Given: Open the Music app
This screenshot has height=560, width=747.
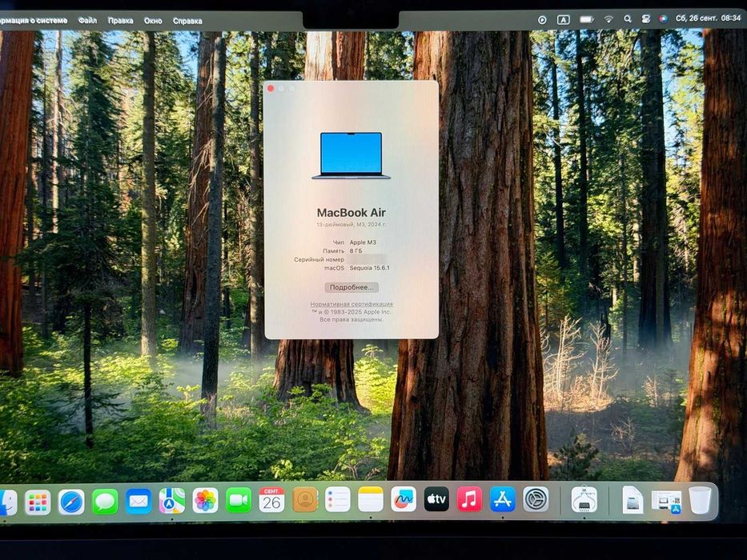Looking at the screenshot, I should [469, 499].
